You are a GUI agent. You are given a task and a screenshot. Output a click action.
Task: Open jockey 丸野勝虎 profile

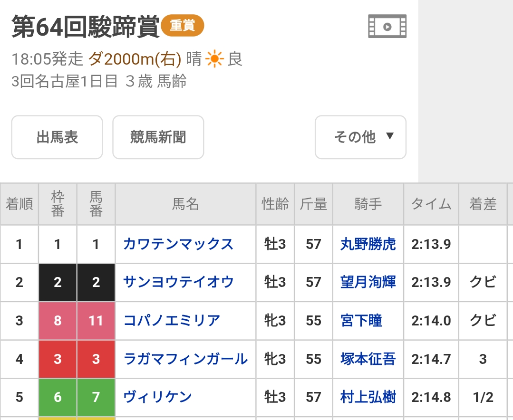pos(368,244)
